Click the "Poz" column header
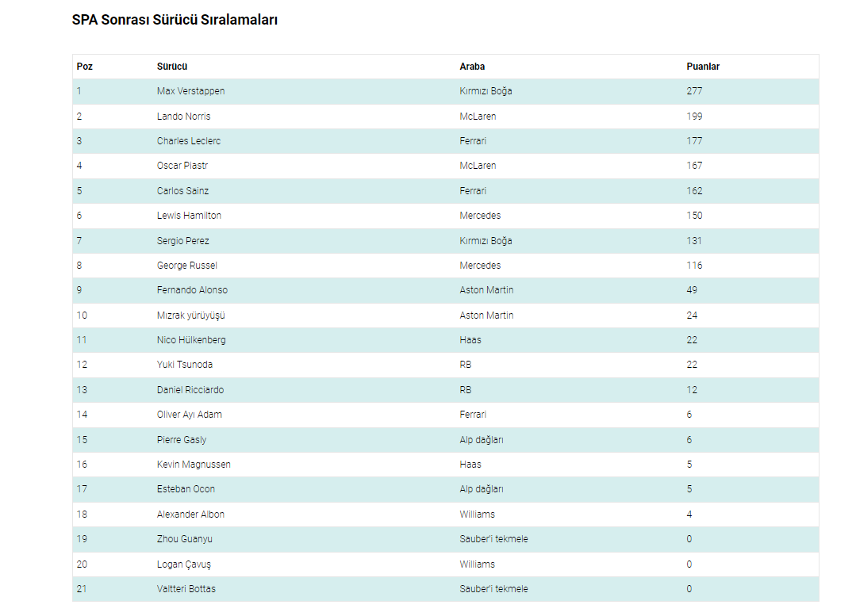This screenshot has height=616, width=856. pyautogui.click(x=85, y=67)
